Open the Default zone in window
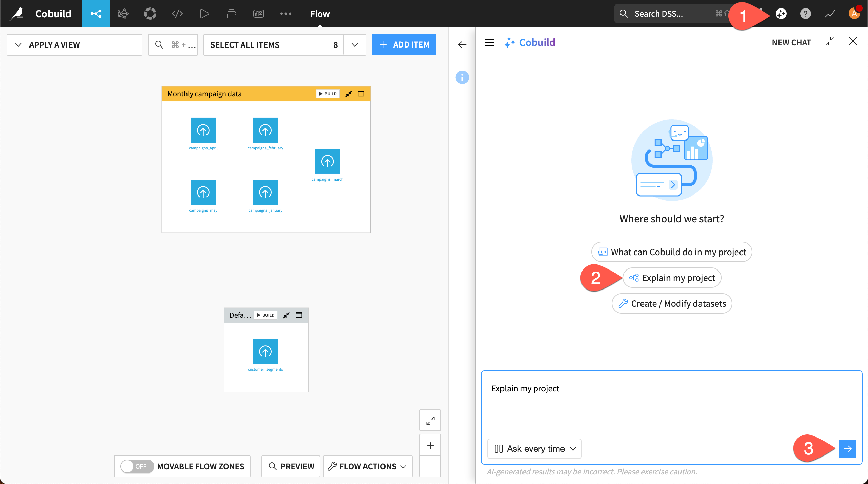 (x=299, y=315)
